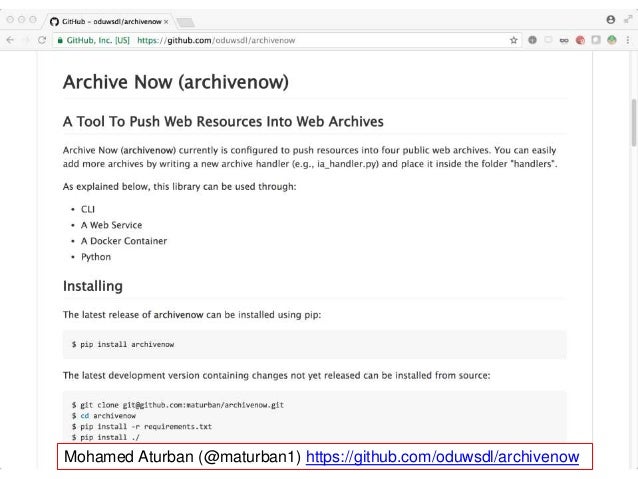638x479 pixels.
Task: Click 'A Tool To Push Web Resources' heading
Action: tap(223, 121)
